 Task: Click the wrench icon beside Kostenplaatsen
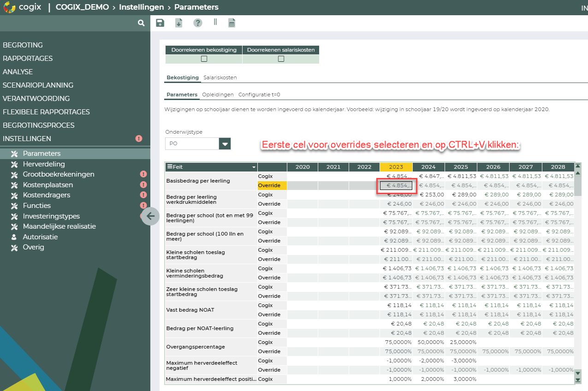click(14, 185)
